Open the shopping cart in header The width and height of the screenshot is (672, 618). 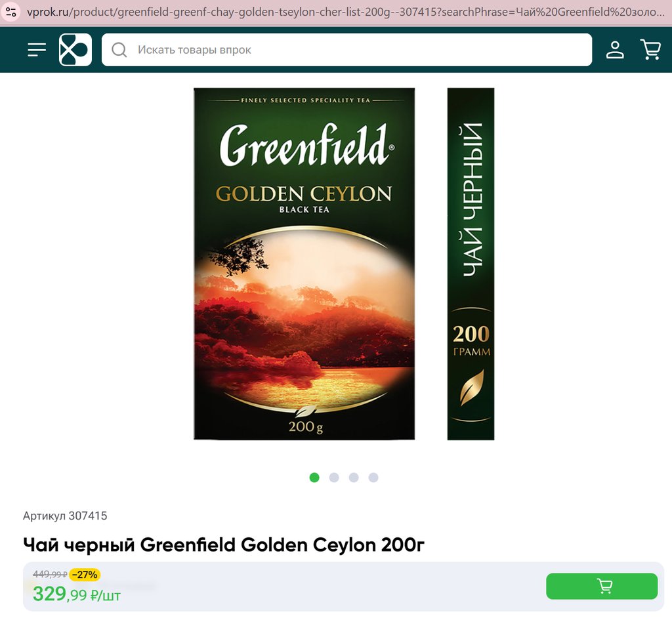point(650,50)
